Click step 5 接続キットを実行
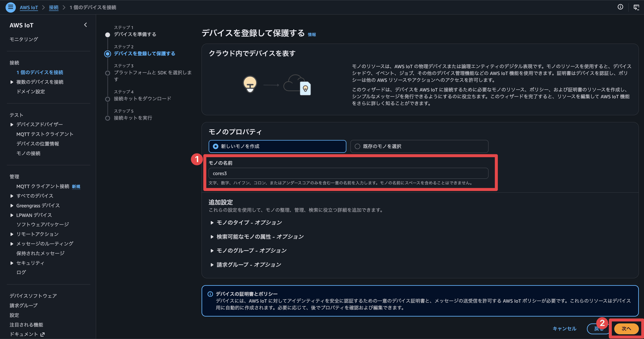Screen dimensions: 644x339 133,118
